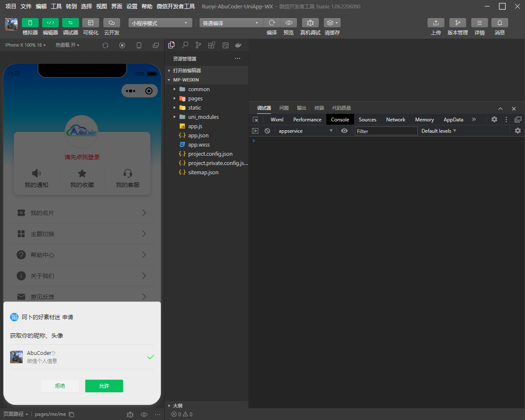Clear the console
The height and width of the screenshot is (420, 525).
(267, 131)
